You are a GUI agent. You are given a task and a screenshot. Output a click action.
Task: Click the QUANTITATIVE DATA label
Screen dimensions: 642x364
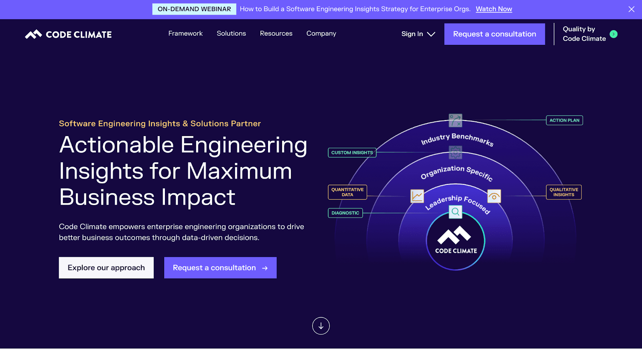tap(347, 192)
